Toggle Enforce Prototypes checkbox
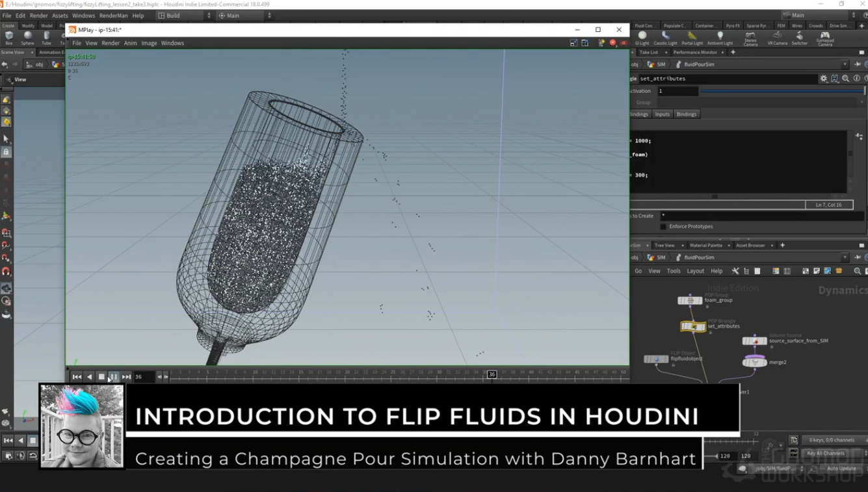868x492 pixels. (x=663, y=227)
